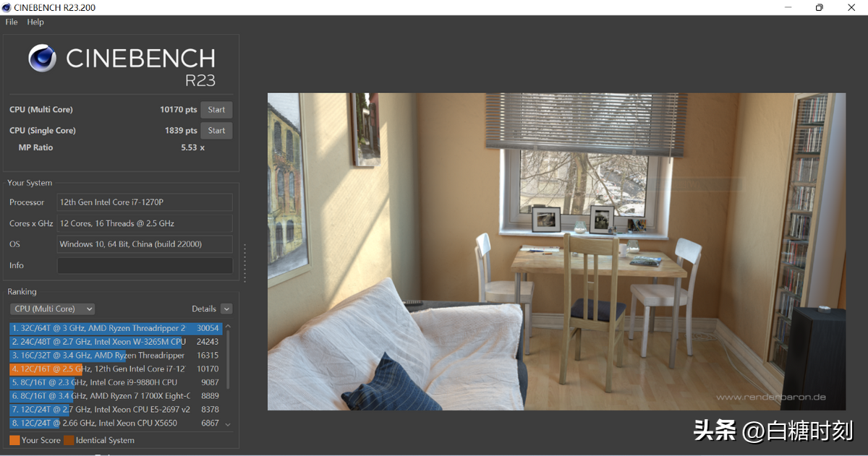
Task: Expand the ranking Details arrow
Action: (x=226, y=309)
